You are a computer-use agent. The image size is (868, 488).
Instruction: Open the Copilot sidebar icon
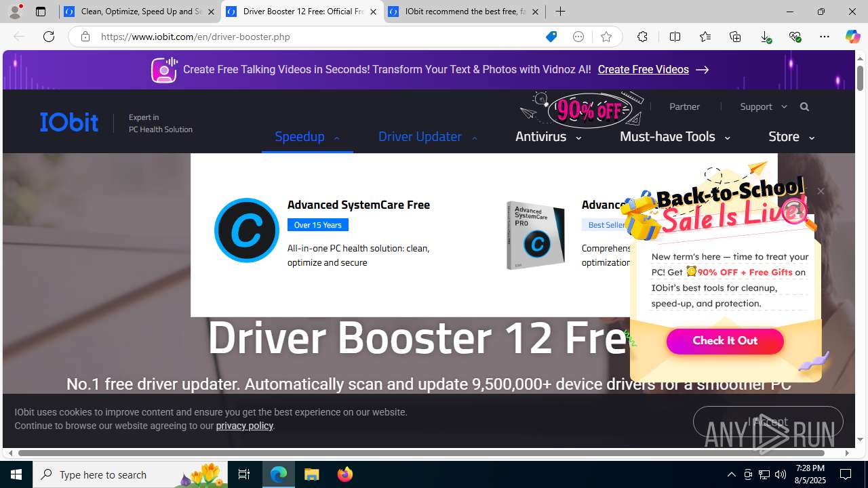click(x=852, y=37)
